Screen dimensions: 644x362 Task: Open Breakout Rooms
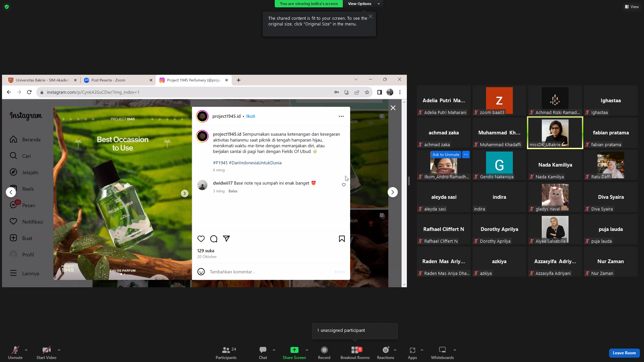tap(355, 353)
